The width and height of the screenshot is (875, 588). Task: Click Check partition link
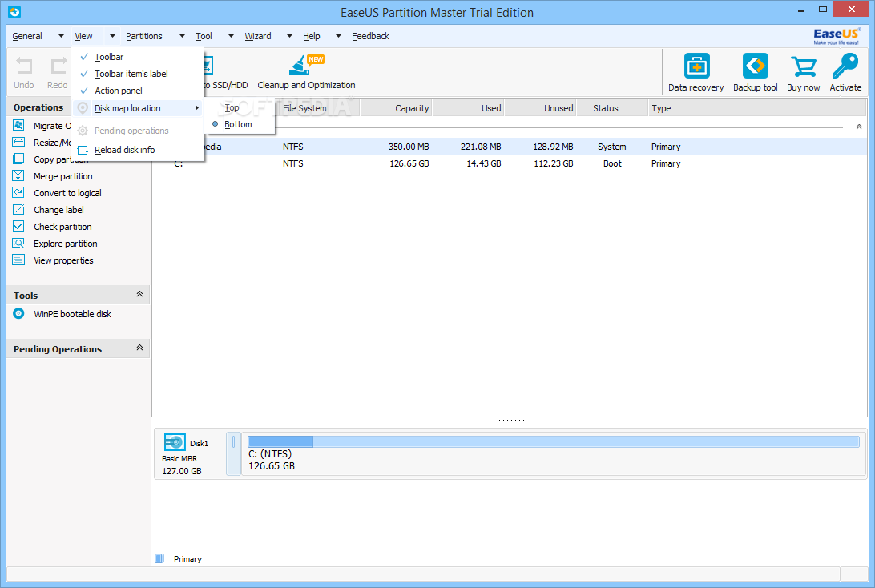(x=62, y=227)
